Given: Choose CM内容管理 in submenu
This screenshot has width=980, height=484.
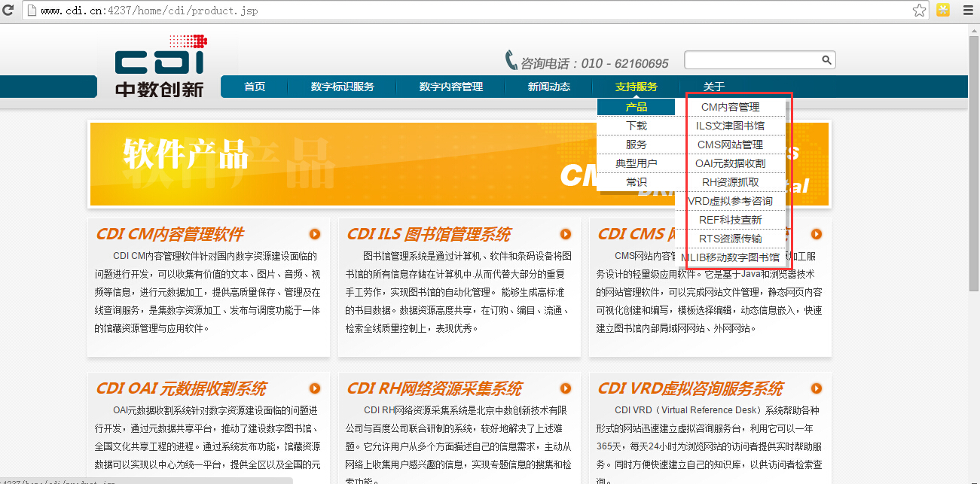Looking at the screenshot, I should [731, 107].
